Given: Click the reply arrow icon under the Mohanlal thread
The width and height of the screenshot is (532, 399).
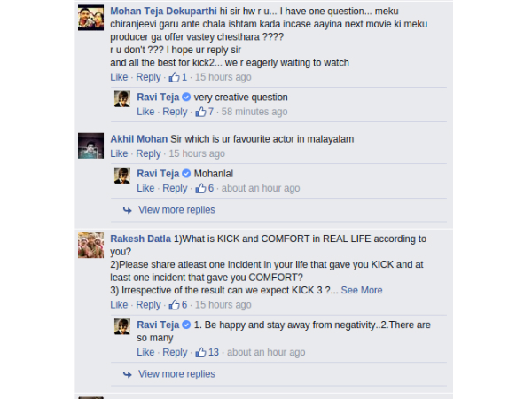Looking at the screenshot, I should point(127,210).
